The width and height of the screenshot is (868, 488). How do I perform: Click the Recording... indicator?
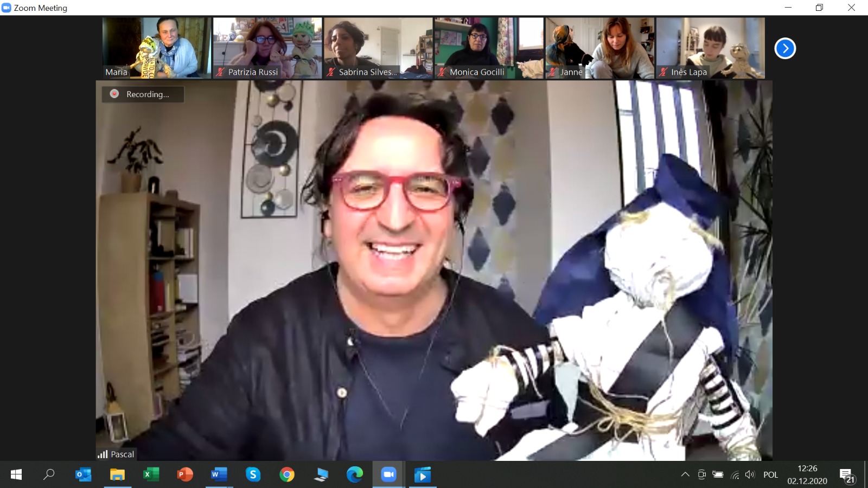click(143, 94)
